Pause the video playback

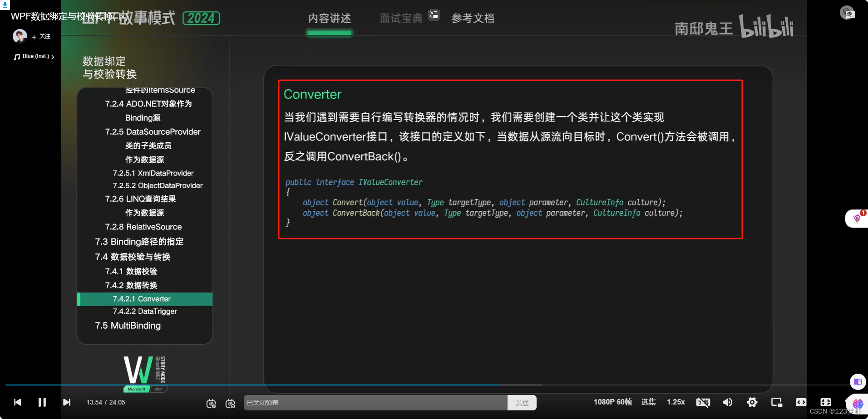[x=42, y=402]
